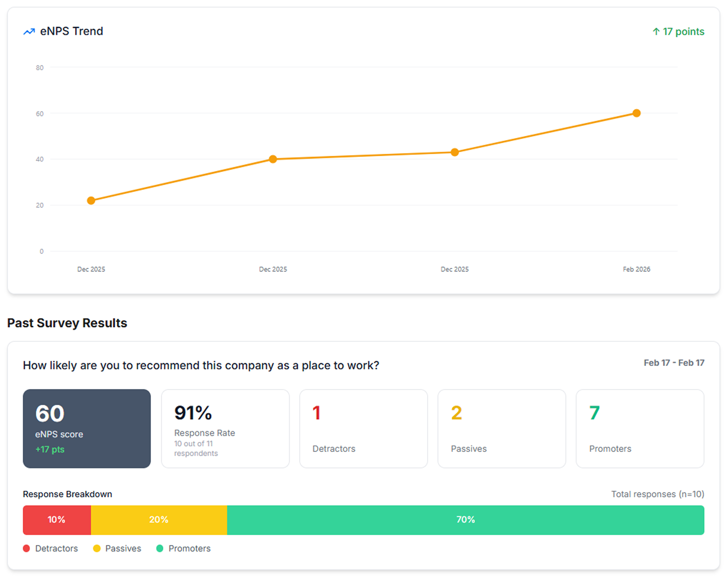
Task: Click the survey question heading text
Action: pyautogui.click(x=201, y=365)
